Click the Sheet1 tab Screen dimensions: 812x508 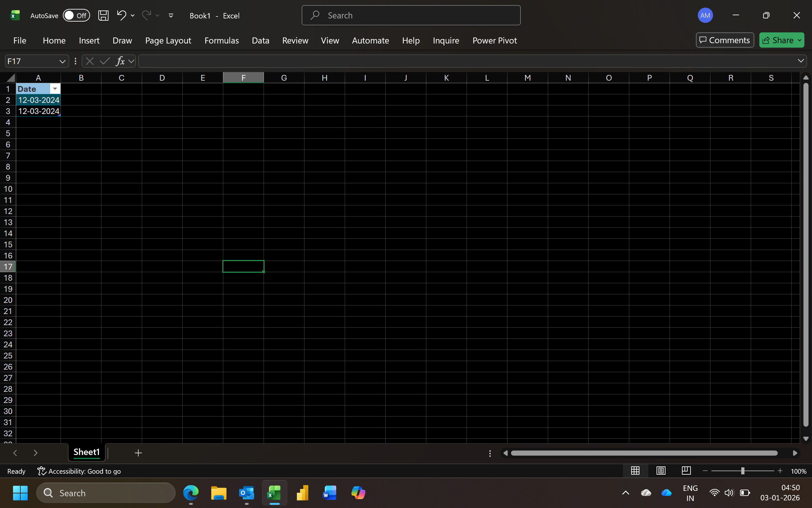point(87,452)
